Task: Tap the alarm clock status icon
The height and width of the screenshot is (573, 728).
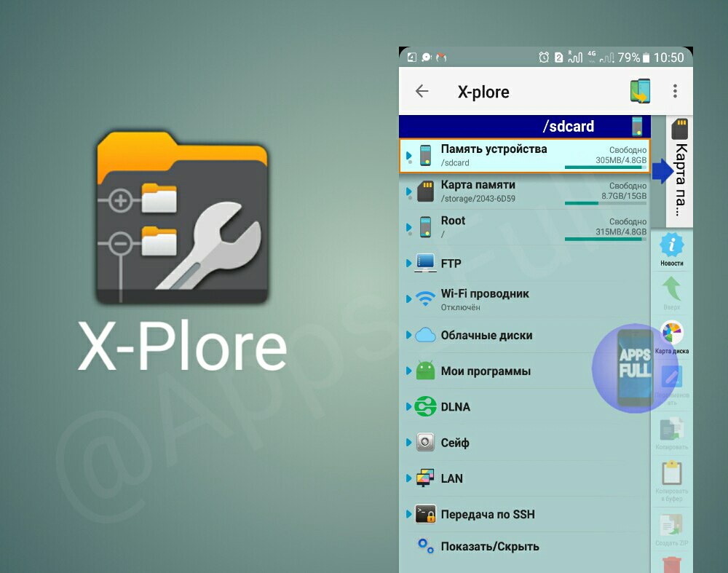Action: tap(544, 57)
